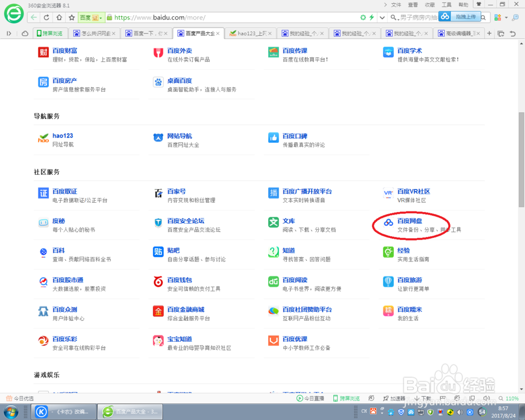Click the 百度传课 icon

[273, 52]
